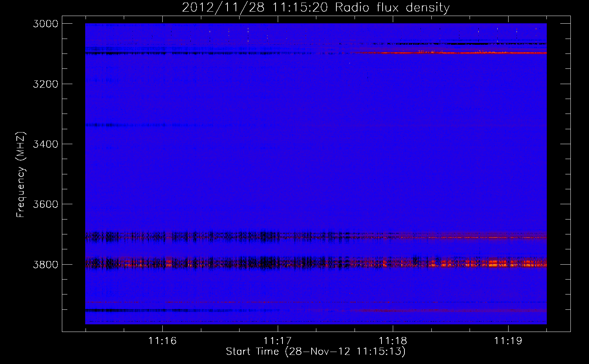Click the '3400' frequency axis label
Image resolution: width=589 pixels, height=364 pixels.
tap(46, 144)
